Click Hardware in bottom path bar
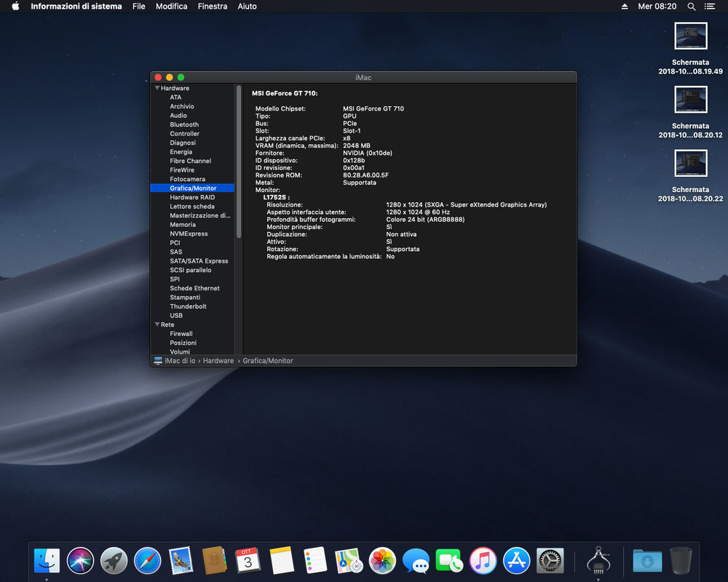 coord(218,361)
